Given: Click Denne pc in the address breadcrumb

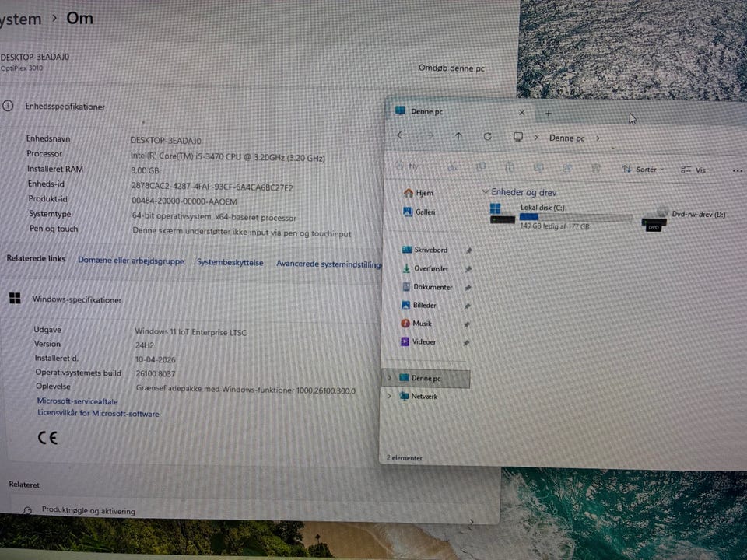Looking at the screenshot, I should [567, 138].
